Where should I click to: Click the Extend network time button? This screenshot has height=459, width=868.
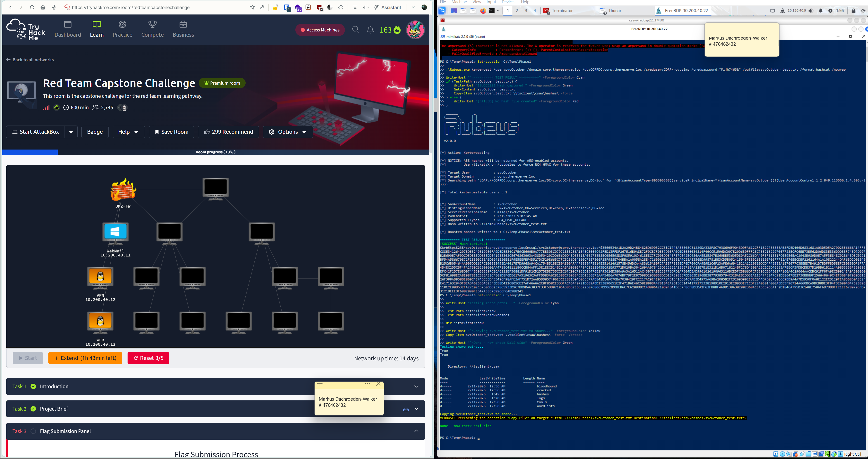pyautogui.click(x=85, y=358)
